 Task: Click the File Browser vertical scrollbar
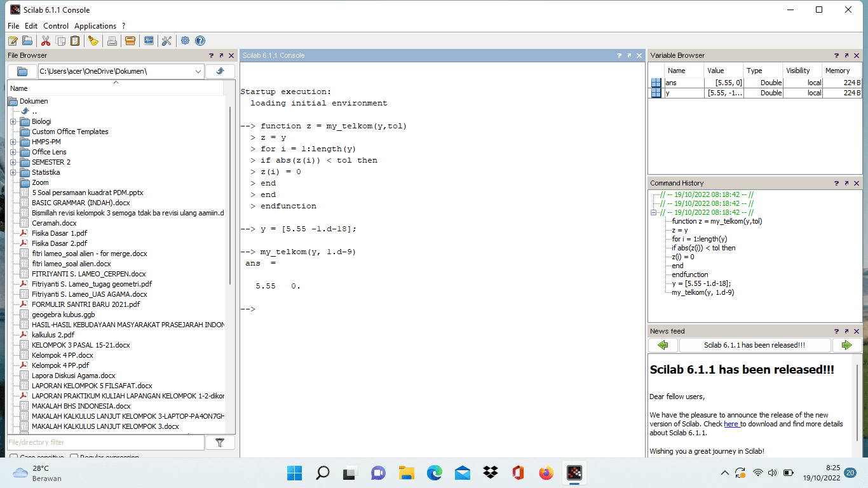230,197
